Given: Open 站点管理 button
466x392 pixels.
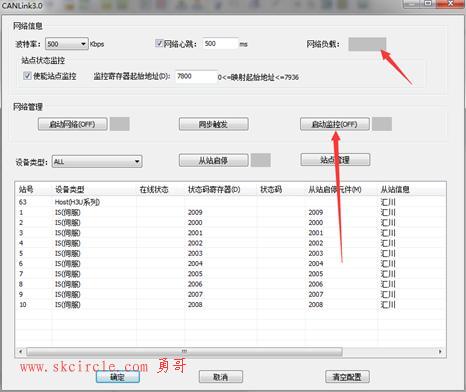Looking at the screenshot, I should [335, 160].
